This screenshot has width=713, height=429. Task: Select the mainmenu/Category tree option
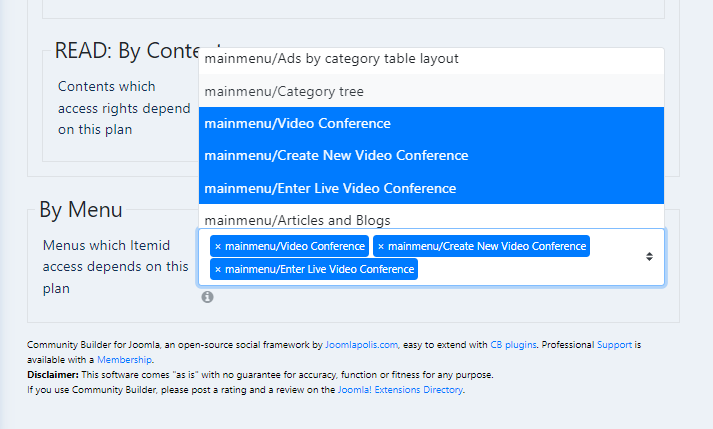coord(431,91)
